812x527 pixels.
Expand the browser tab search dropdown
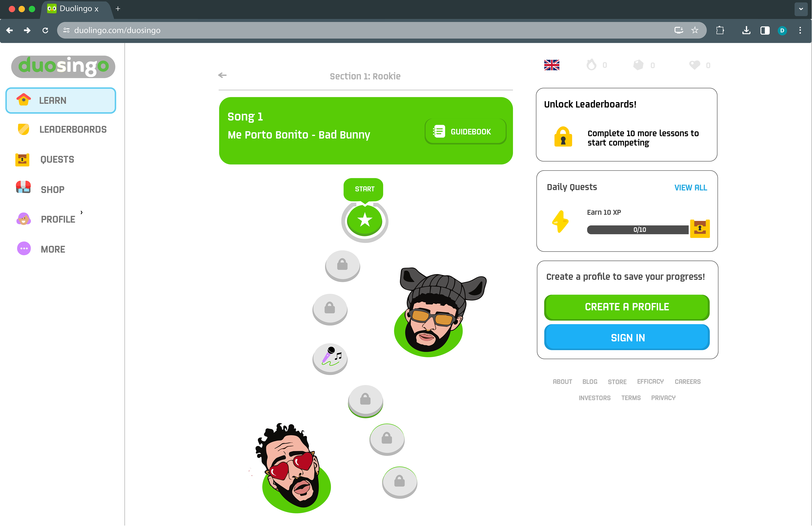pyautogui.click(x=801, y=9)
